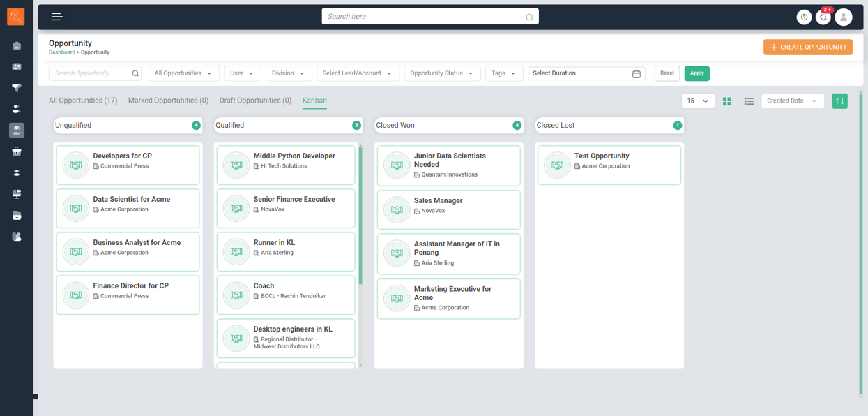Open the briefcase icon in sidebar

[x=17, y=151]
